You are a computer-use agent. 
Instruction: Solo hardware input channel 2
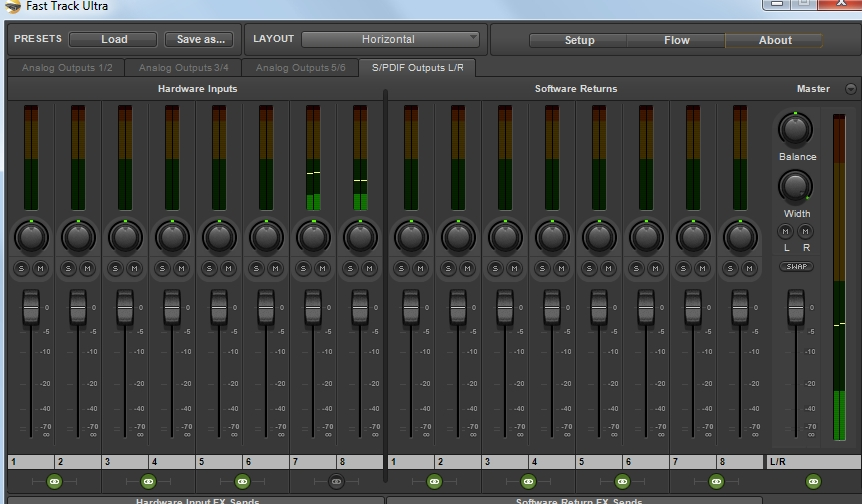pyautogui.click(x=68, y=268)
